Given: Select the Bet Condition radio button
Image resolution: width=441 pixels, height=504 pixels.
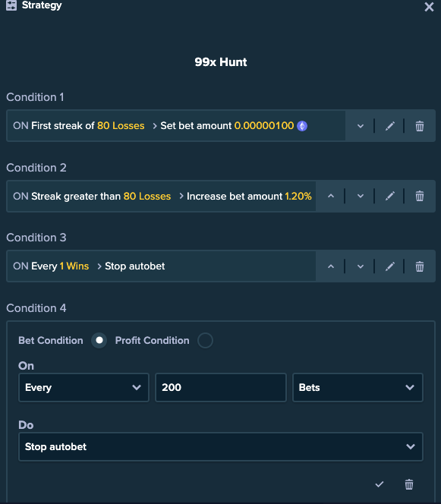Looking at the screenshot, I should tap(99, 340).
